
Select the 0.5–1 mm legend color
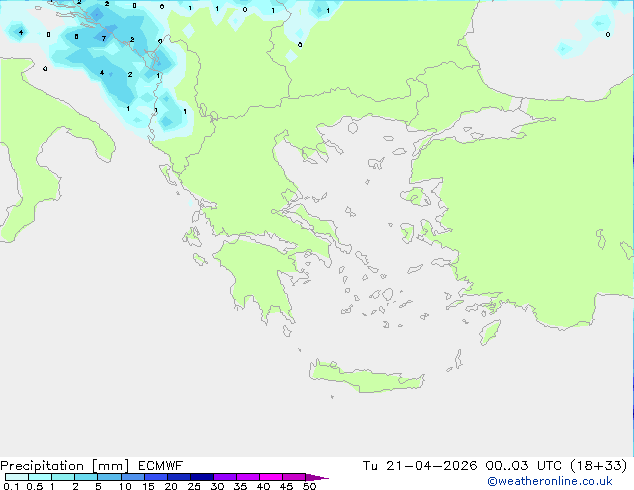tap(40, 477)
